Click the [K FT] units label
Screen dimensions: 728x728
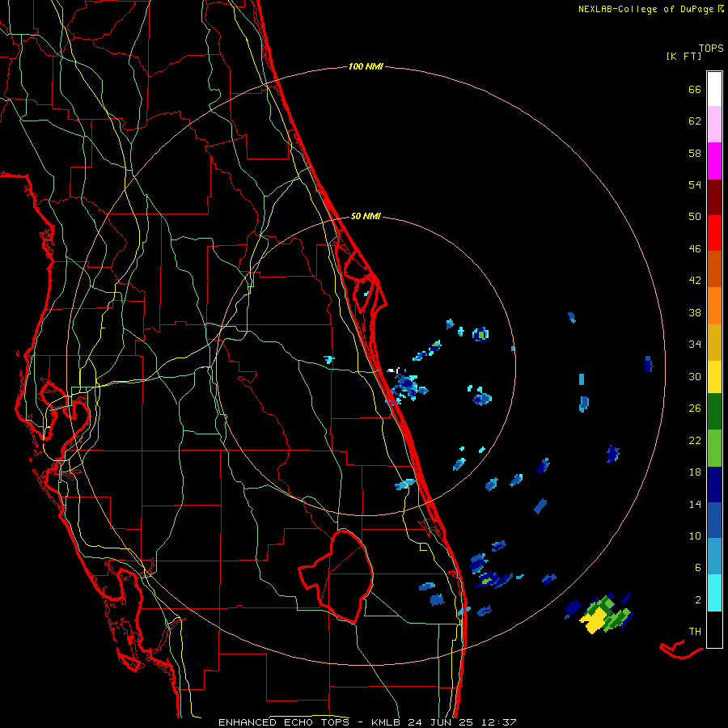pos(684,56)
